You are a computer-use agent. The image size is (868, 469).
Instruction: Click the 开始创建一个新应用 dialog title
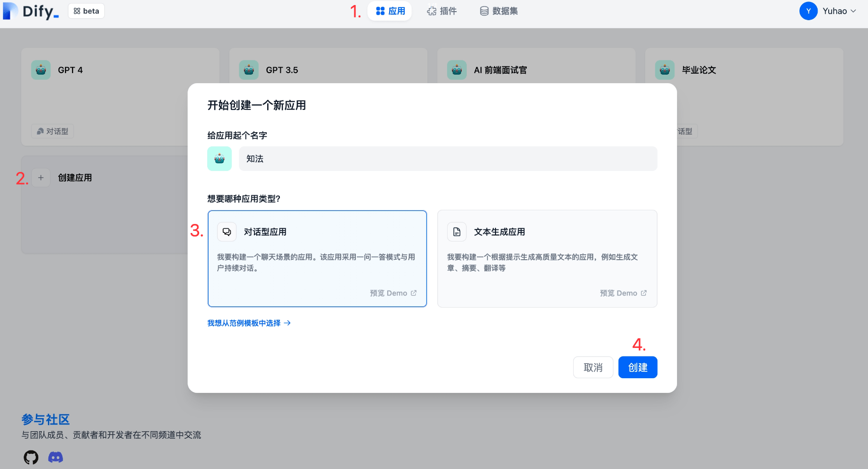[x=257, y=105]
